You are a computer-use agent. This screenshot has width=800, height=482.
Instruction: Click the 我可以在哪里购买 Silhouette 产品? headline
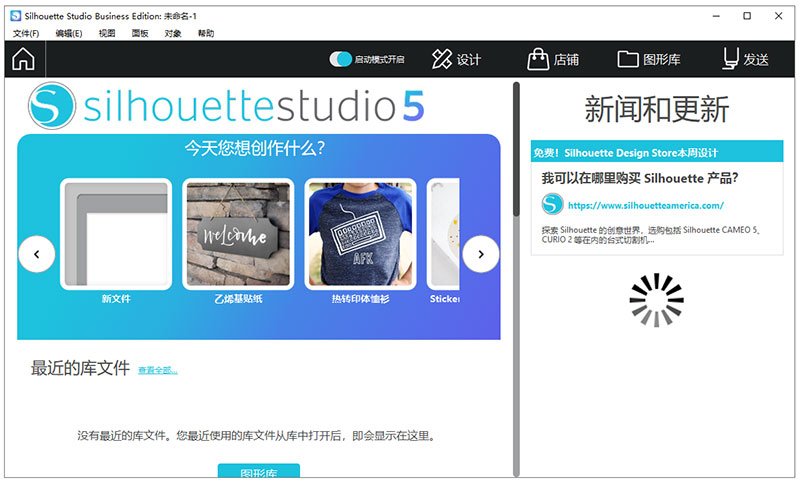[640, 178]
